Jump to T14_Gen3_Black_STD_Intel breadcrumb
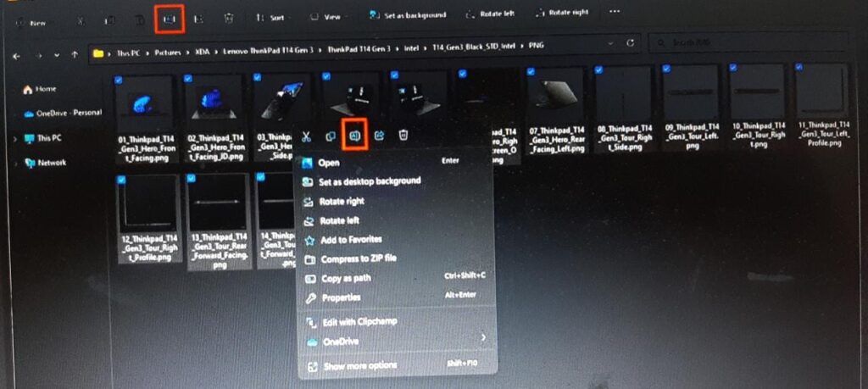 coord(472,47)
